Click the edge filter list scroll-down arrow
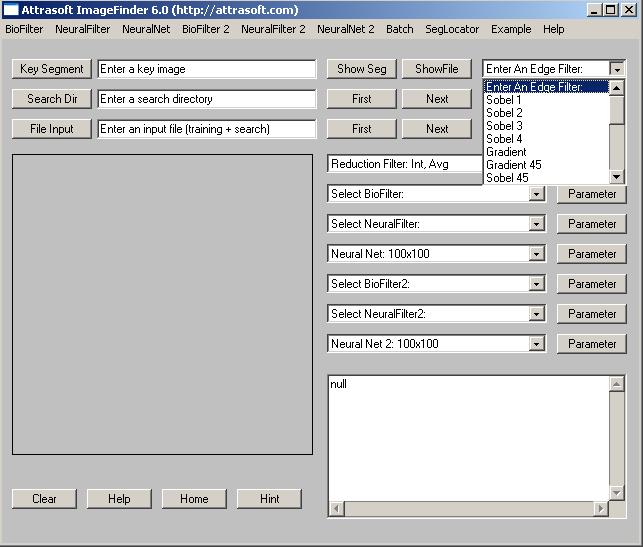The height and width of the screenshot is (547, 643). [x=617, y=177]
